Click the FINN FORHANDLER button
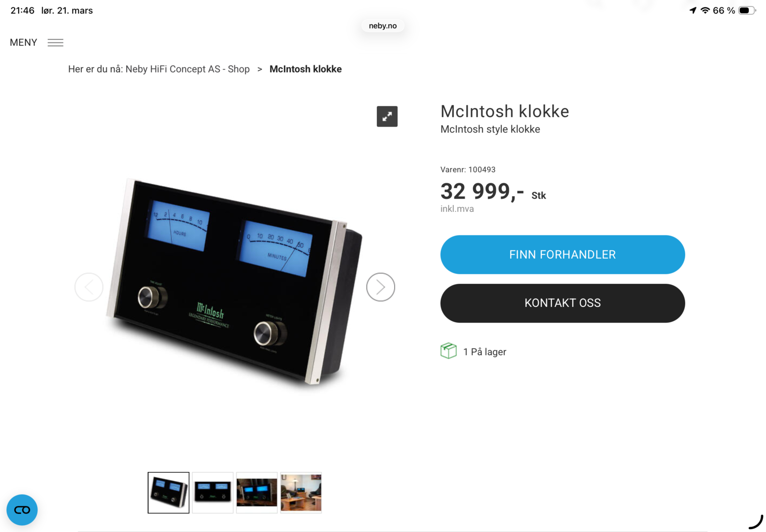The image size is (766, 532). click(x=563, y=255)
